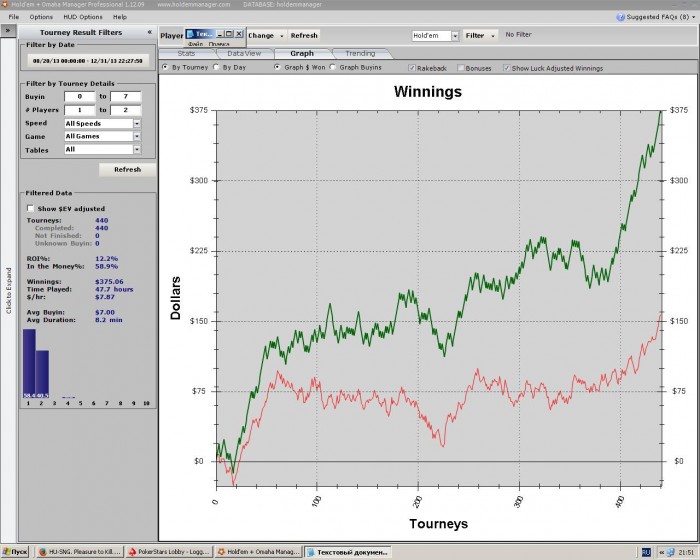Screen dimensions: 700x560
Task: Select the Graph tab
Action: click(x=302, y=54)
